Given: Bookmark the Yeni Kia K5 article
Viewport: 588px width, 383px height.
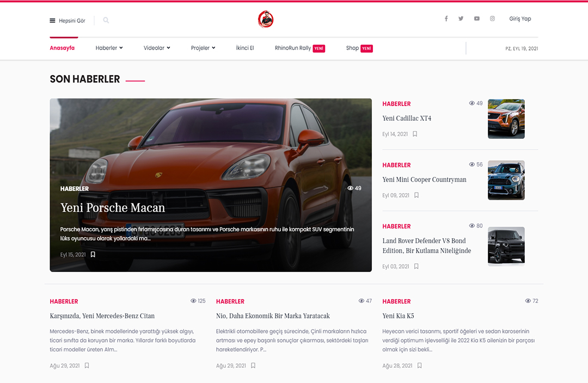Looking at the screenshot, I should [420, 366].
